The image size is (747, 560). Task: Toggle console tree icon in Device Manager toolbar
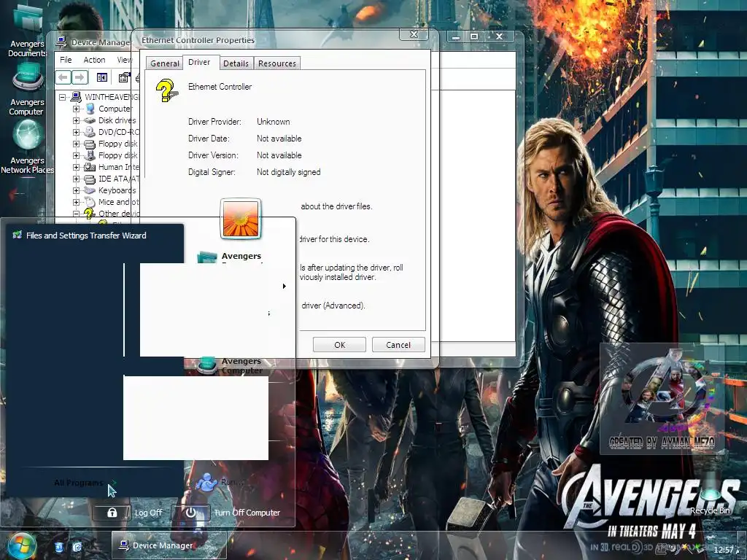[102, 77]
